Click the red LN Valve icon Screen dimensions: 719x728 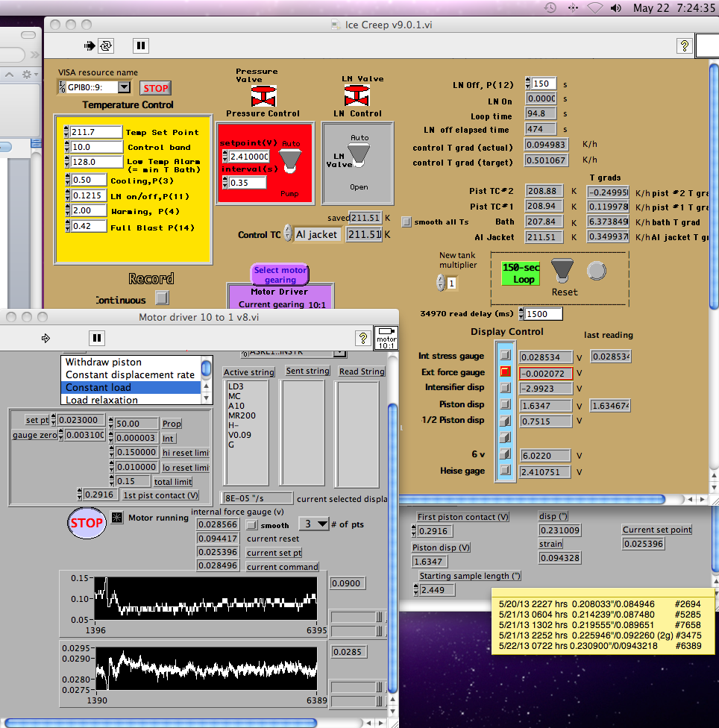pos(357,95)
